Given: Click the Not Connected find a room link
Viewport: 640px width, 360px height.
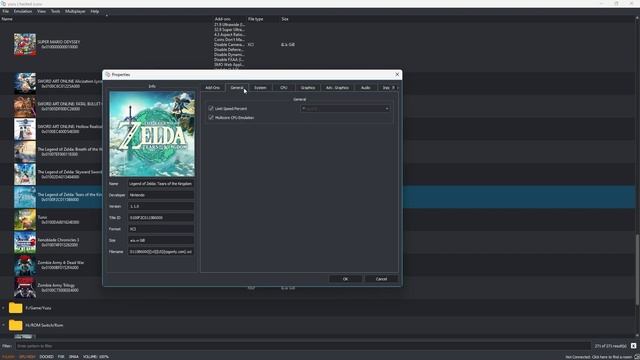Looking at the screenshot, I should (x=599, y=357).
